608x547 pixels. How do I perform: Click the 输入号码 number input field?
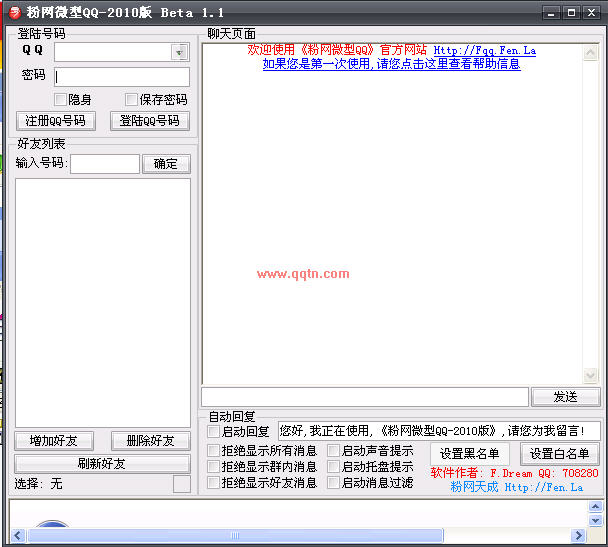[x=105, y=164]
